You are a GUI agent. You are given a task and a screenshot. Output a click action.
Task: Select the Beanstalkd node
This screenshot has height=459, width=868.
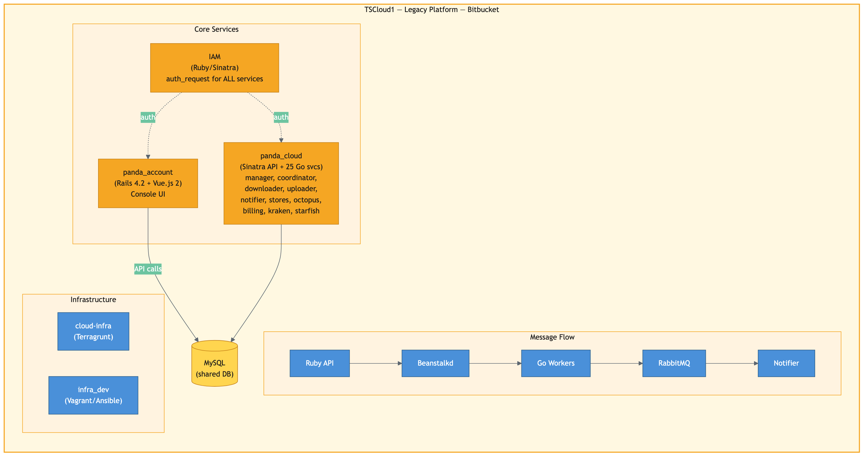[435, 363]
